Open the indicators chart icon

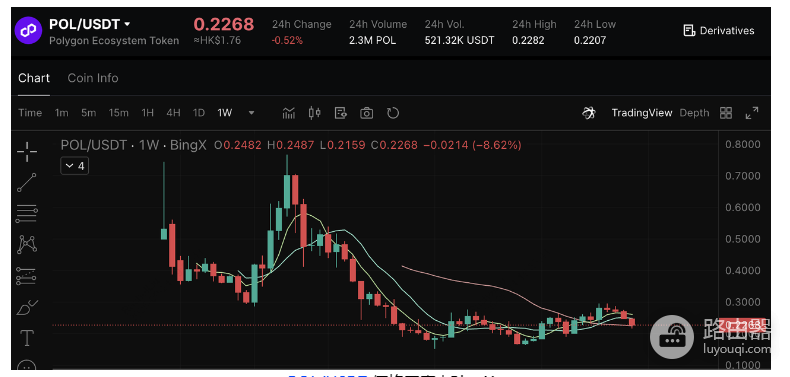point(289,113)
